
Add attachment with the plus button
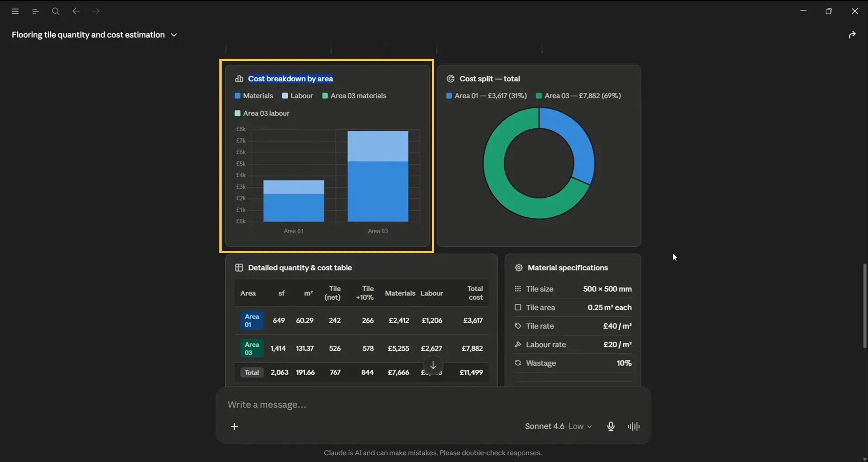(x=234, y=426)
